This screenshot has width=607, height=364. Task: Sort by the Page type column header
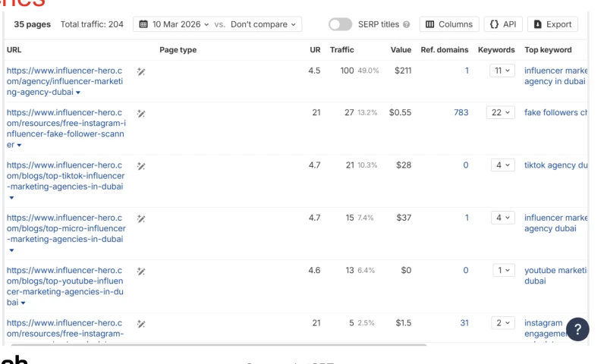click(x=178, y=50)
